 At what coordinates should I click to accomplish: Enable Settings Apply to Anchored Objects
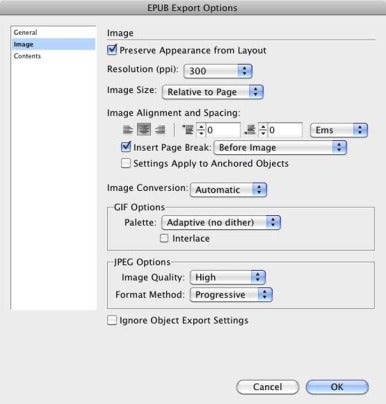tap(126, 163)
